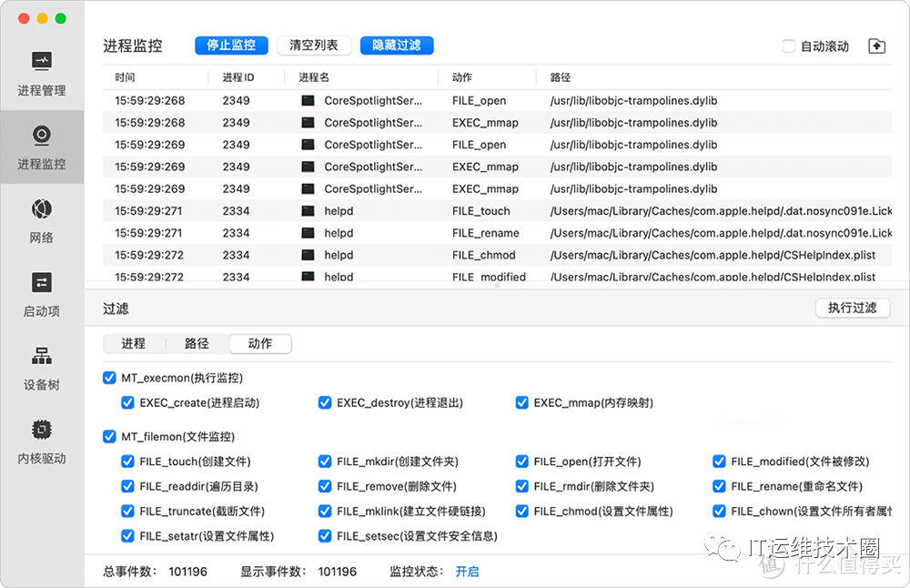
Task: Click the helpd process icon in FILE_touch row
Action: click(x=308, y=211)
